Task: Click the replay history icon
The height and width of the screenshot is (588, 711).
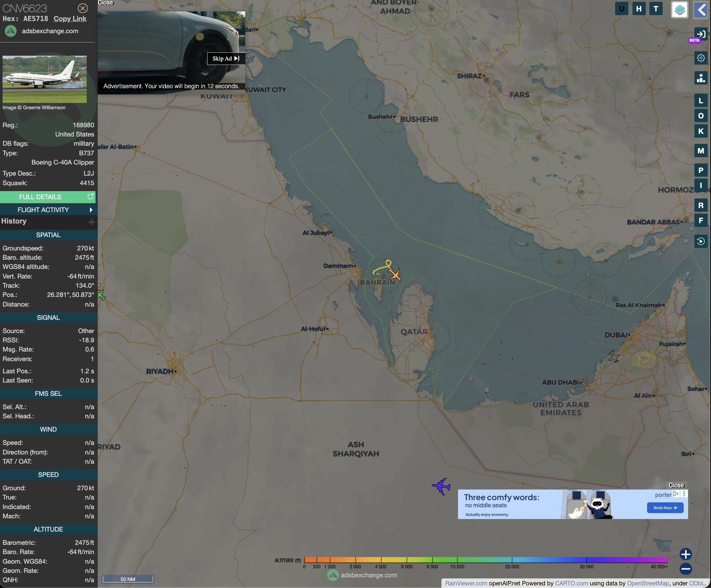Action: click(701, 241)
